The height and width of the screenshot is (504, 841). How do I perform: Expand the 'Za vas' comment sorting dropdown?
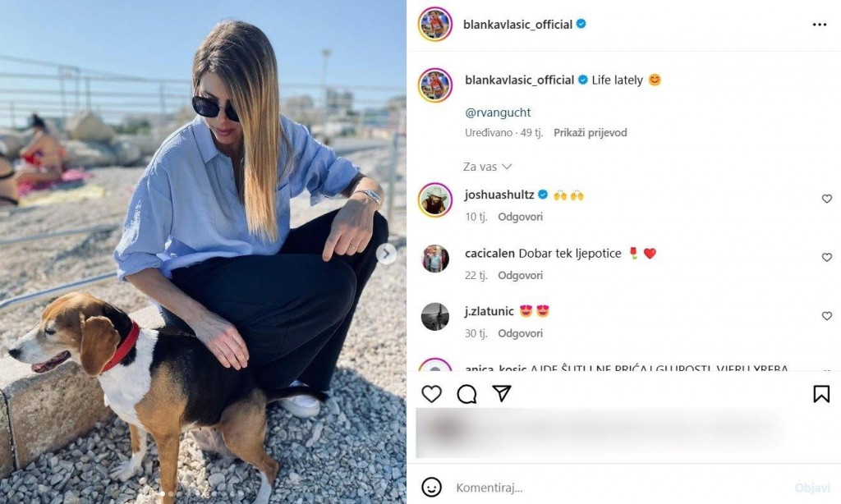488,167
